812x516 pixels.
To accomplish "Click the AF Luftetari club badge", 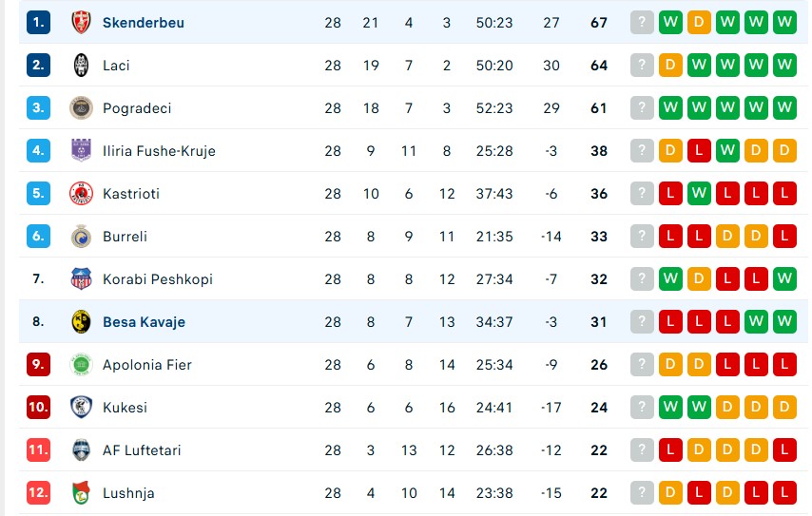I will tap(82, 450).
